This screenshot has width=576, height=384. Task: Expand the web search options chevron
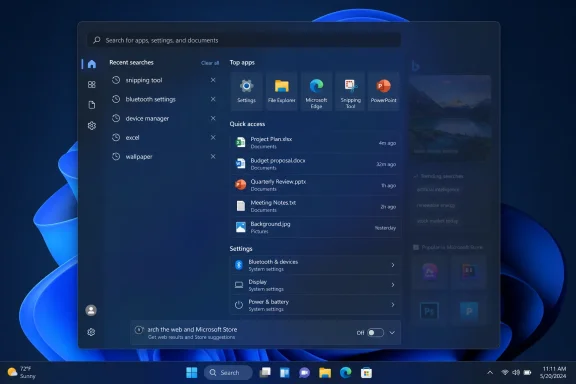click(392, 333)
